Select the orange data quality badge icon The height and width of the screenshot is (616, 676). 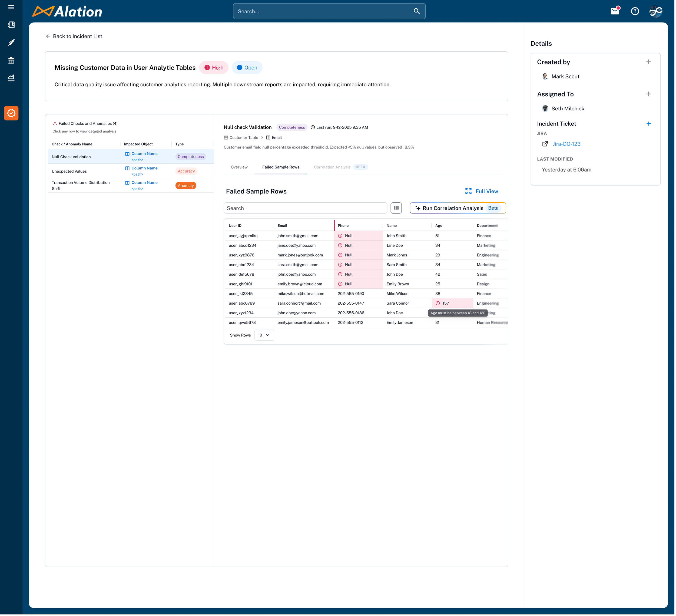pos(11,113)
